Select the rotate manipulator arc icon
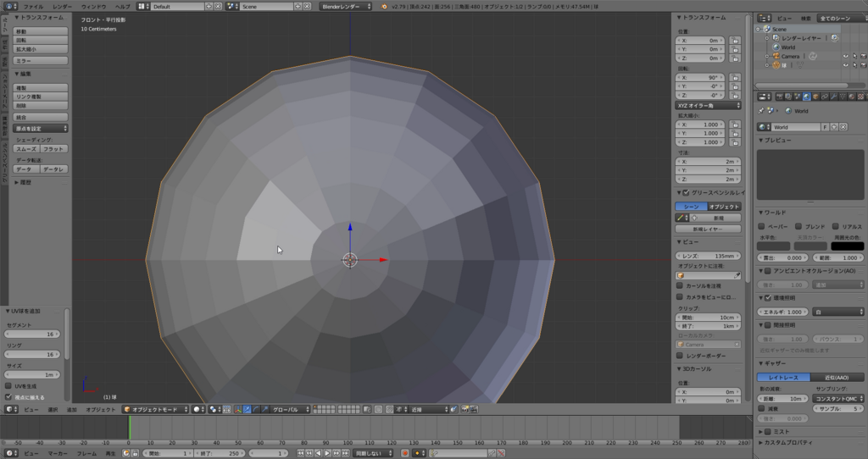Screen dimensions: 868x459 pyautogui.click(x=256, y=409)
